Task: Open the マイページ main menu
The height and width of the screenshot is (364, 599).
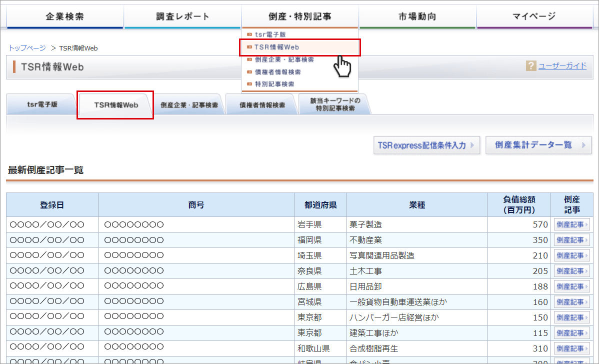Action: [534, 16]
